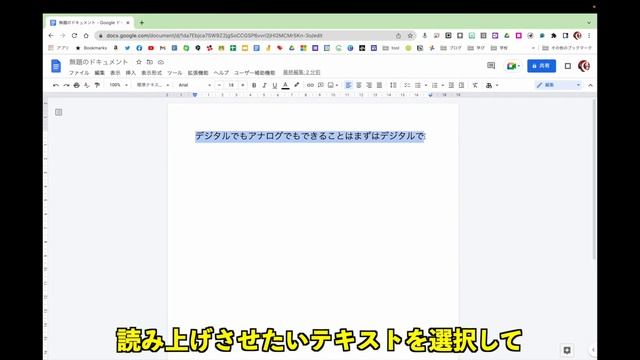Open the text color picker
Screen dimensions: 640x360
tap(285, 85)
